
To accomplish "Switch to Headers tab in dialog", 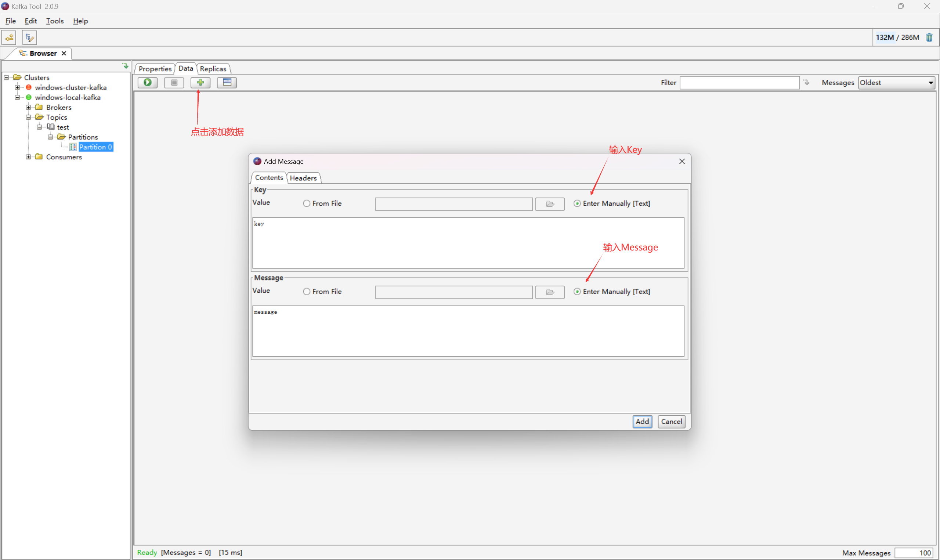I will (303, 178).
